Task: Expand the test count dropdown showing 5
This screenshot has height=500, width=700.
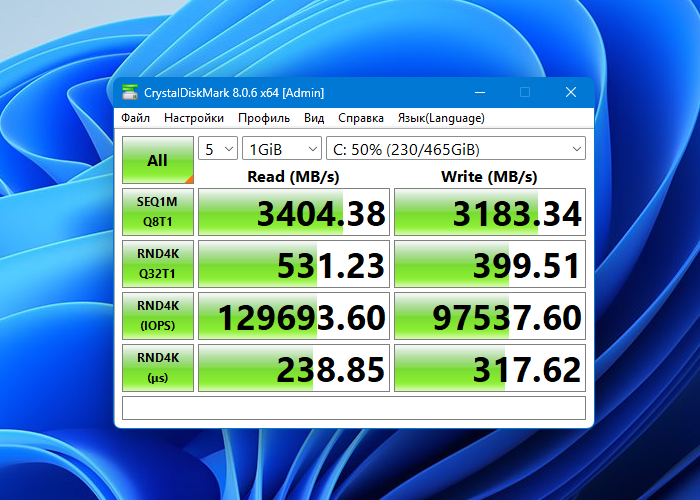Action: click(218, 149)
